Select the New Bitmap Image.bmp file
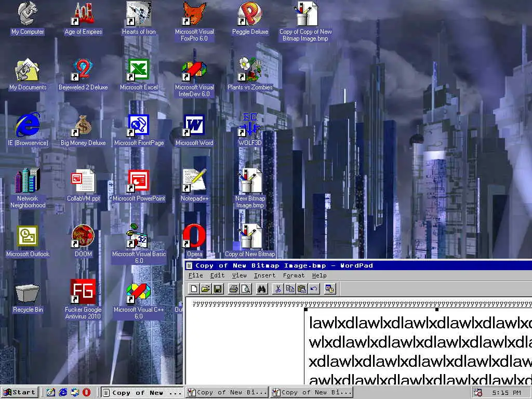This screenshot has height=399, width=532. coord(250,189)
